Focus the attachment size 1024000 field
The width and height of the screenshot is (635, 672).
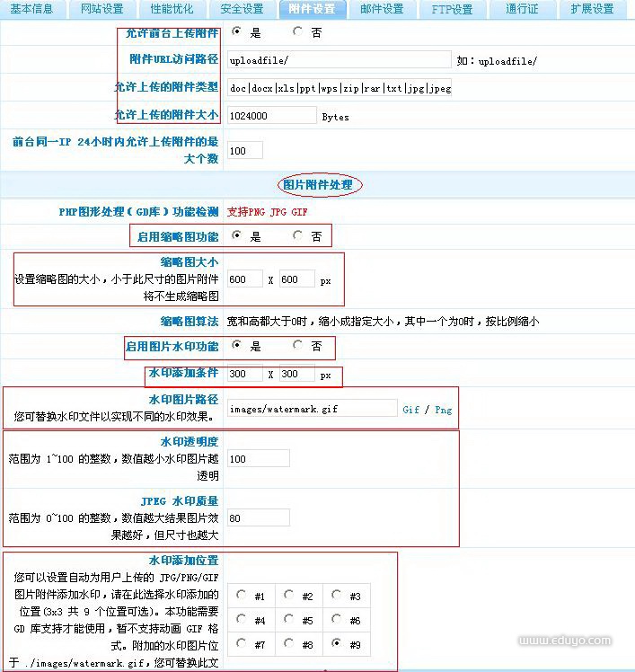(x=271, y=116)
